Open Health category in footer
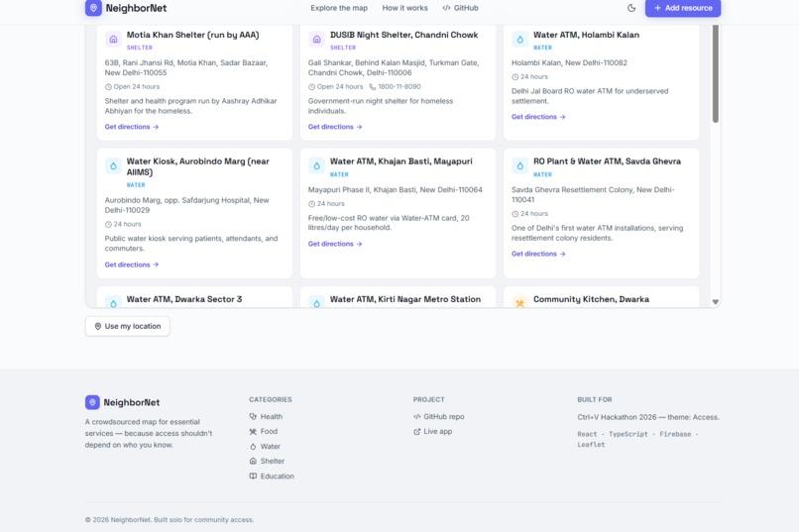Screen dimensions: 799x532 pos(266,416)
